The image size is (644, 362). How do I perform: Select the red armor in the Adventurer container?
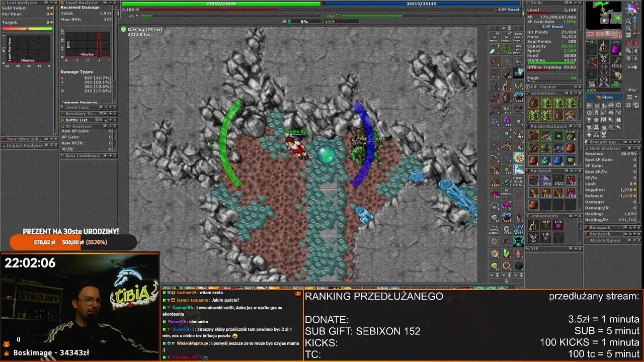coord(533,103)
